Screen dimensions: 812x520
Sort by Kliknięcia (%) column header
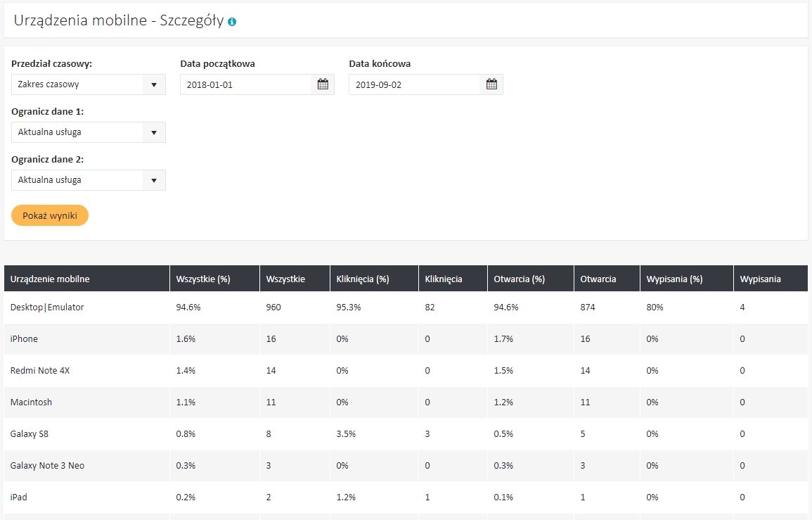point(363,279)
